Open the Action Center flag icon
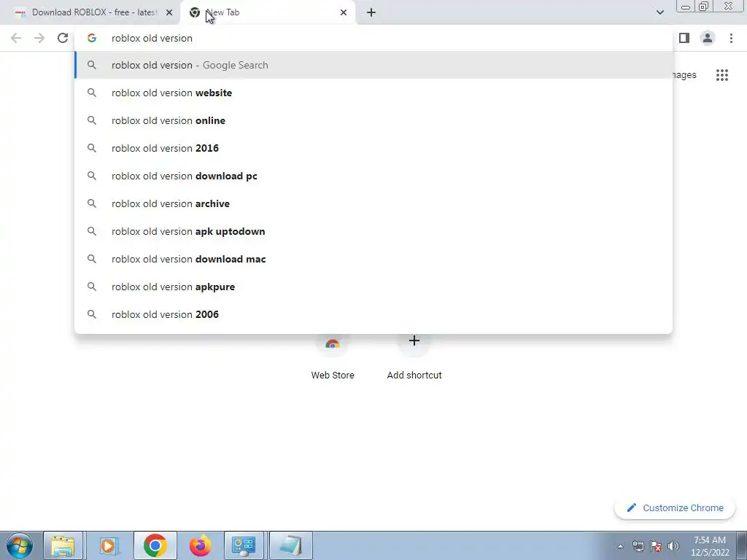The image size is (747, 560). 656,546
